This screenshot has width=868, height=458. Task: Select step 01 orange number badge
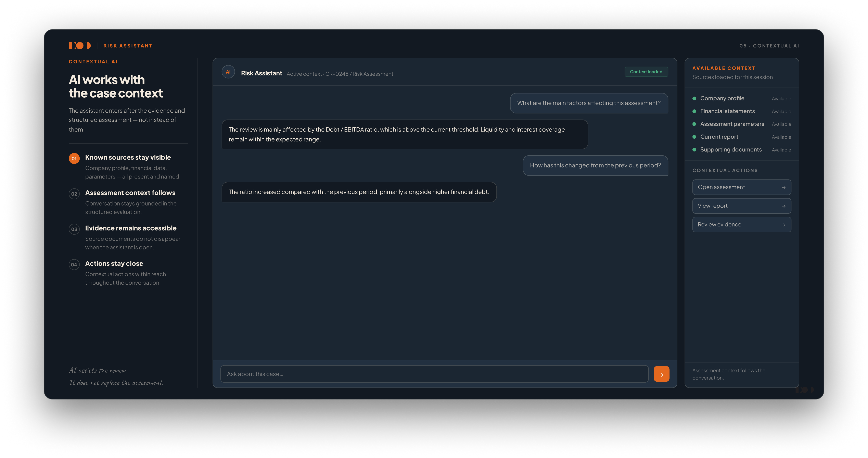pyautogui.click(x=74, y=158)
